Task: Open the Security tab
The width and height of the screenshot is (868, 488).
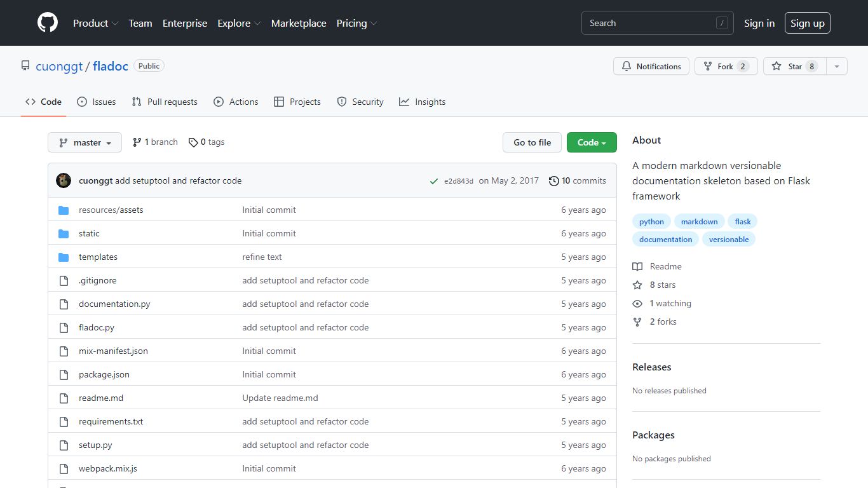Action: (x=360, y=102)
